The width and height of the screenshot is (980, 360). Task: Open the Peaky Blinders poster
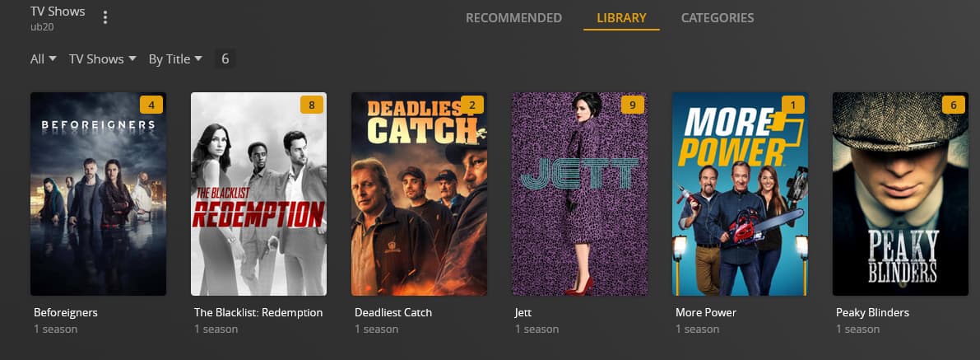coord(901,194)
